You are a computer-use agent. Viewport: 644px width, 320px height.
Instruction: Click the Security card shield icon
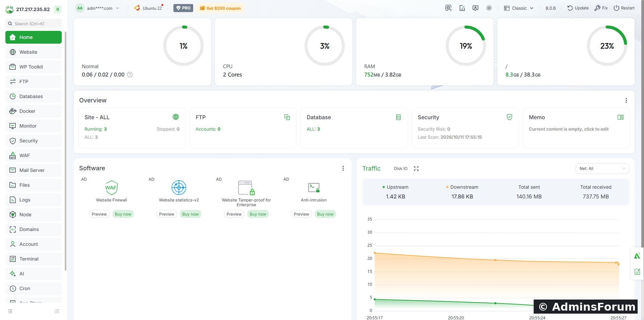point(509,117)
